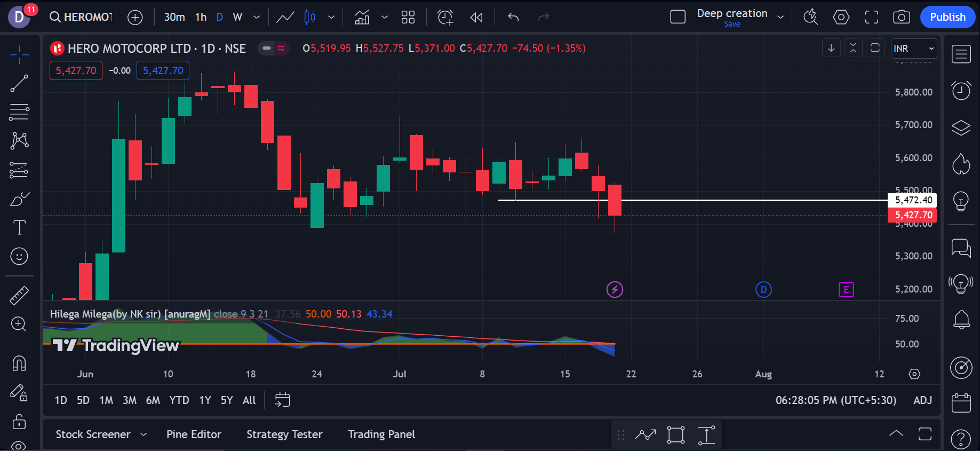Undo the last chart action
Viewport: 980px width, 451px height.
[513, 17]
